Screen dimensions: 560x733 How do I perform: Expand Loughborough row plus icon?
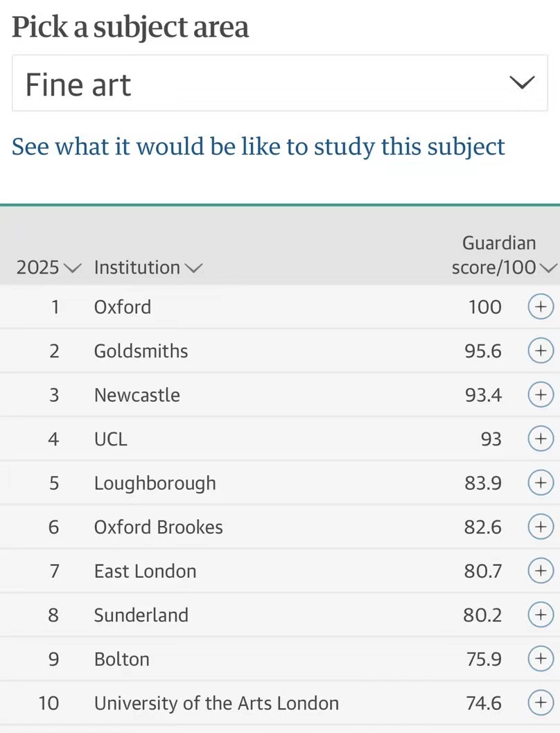541,482
